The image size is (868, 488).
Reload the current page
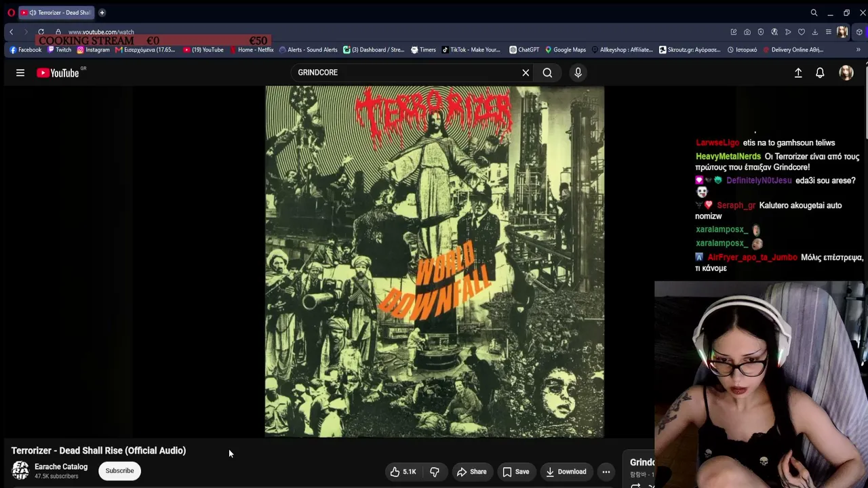pos(41,32)
